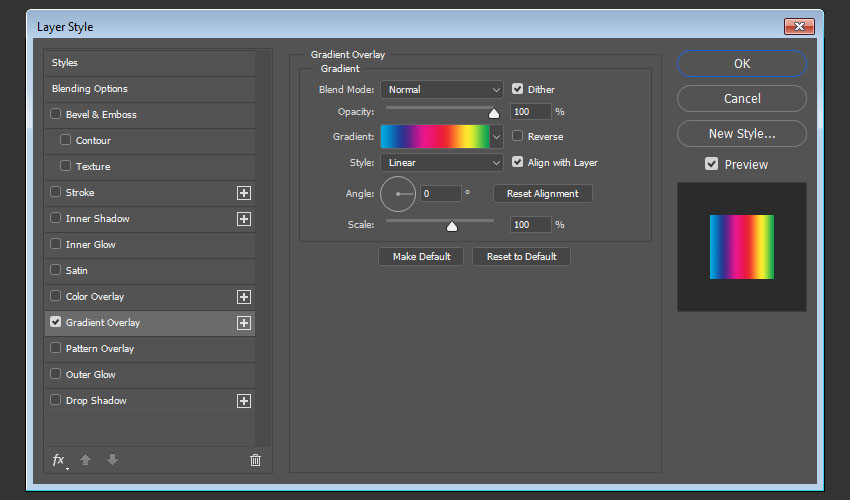Screen dimensions: 850x500
Task: Click the Reset Alignment button
Action: pos(542,194)
